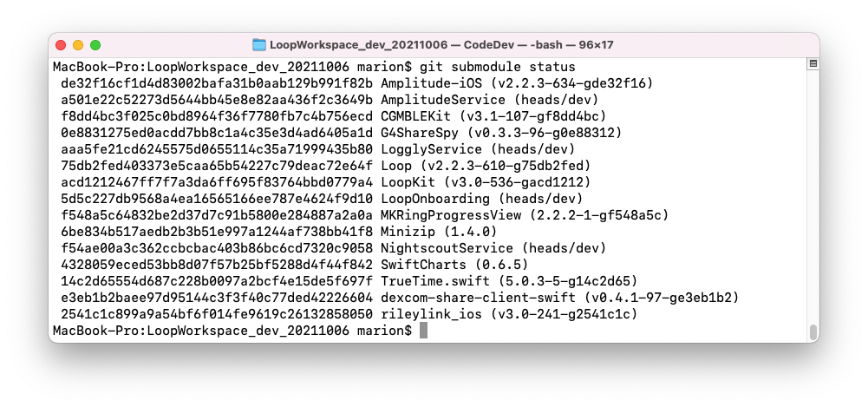Minimize the terminal with the yellow button
868x407 pixels.
pyautogui.click(x=78, y=45)
